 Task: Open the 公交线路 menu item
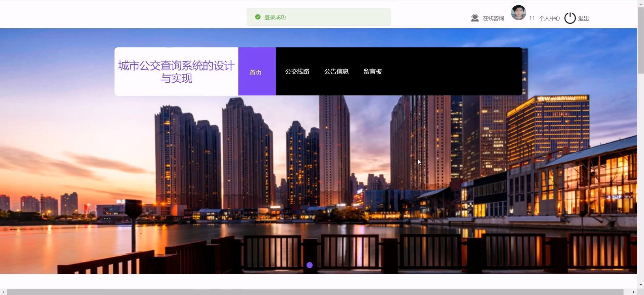tap(297, 72)
